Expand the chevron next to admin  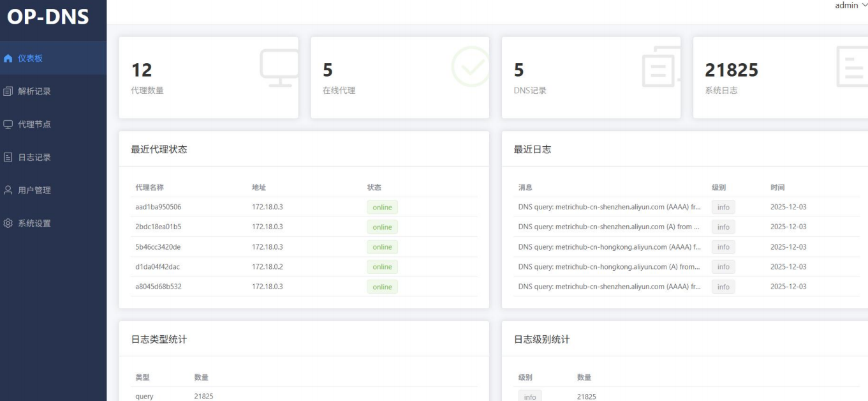pos(864,6)
